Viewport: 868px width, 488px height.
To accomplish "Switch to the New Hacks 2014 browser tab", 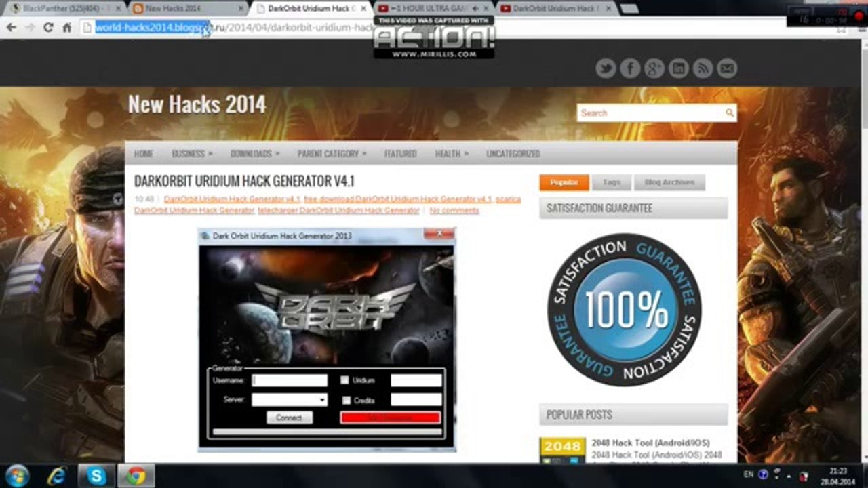I will (x=186, y=9).
